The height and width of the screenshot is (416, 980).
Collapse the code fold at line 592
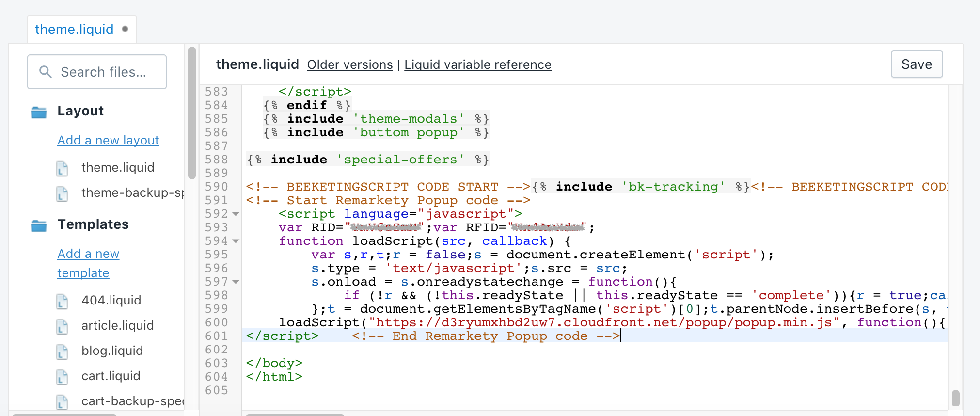(x=236, y=214)
